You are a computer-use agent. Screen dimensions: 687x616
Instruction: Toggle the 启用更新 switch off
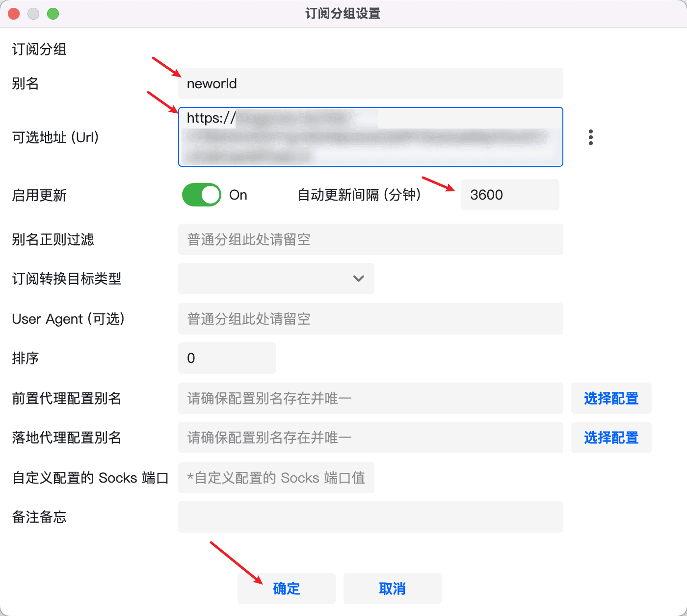202,195
